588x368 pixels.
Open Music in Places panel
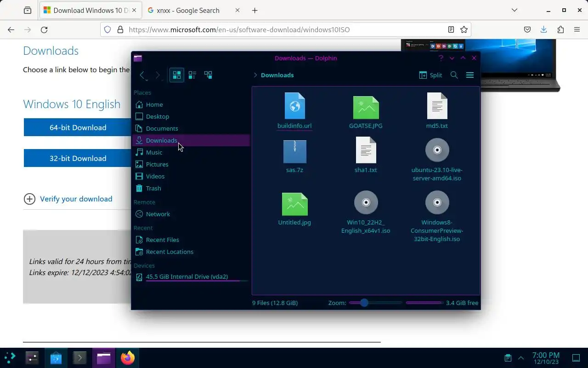tap(191, 152)
